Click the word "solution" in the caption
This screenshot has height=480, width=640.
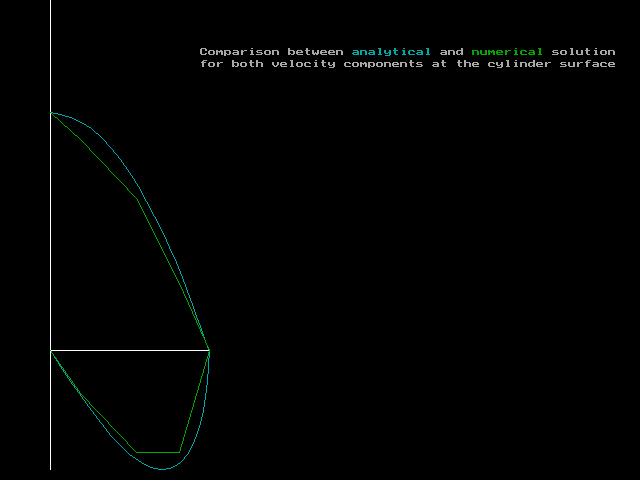pyautogui.click(x=583, y=51)
